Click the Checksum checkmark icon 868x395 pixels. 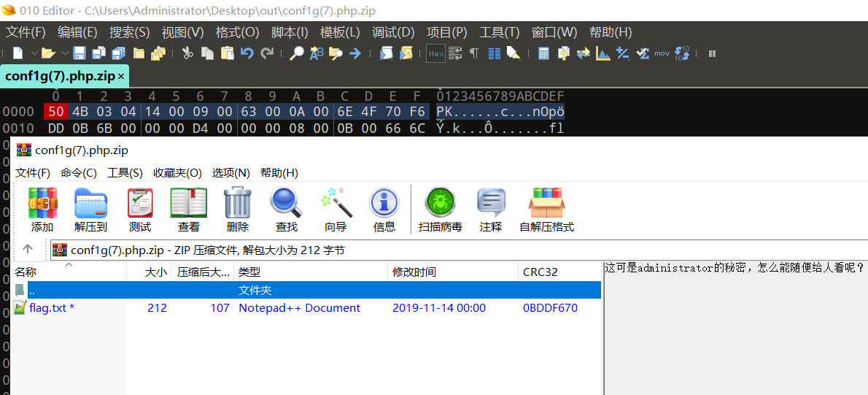(642, 53)
